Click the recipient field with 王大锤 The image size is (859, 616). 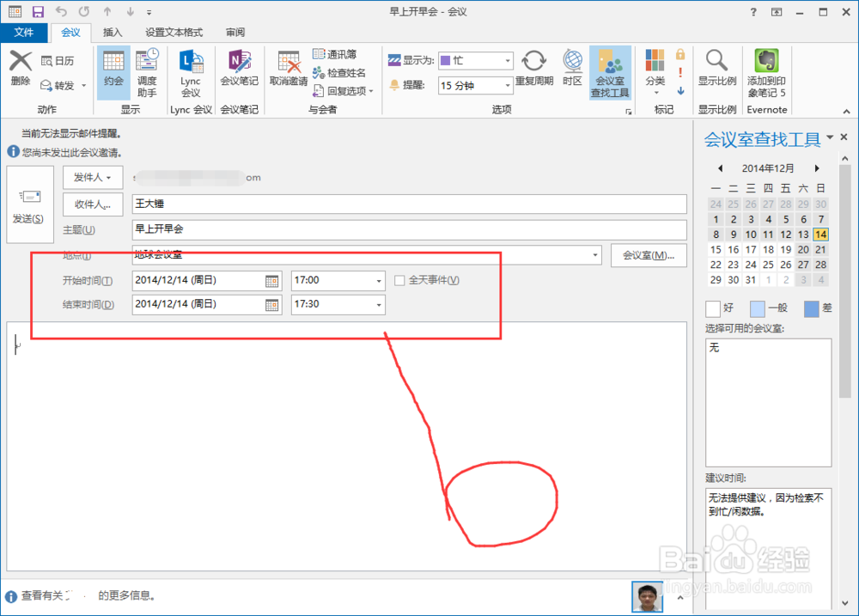point(409,204)
